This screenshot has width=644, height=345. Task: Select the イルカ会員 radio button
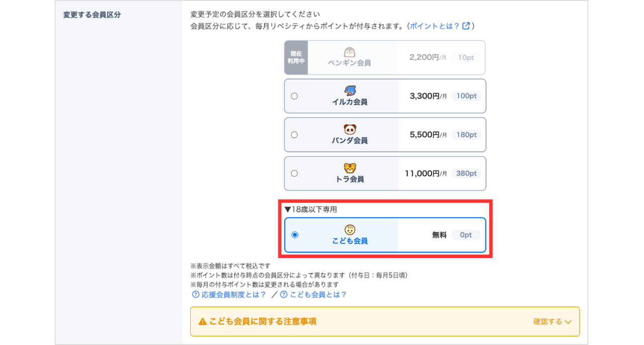tap(294, 96)
